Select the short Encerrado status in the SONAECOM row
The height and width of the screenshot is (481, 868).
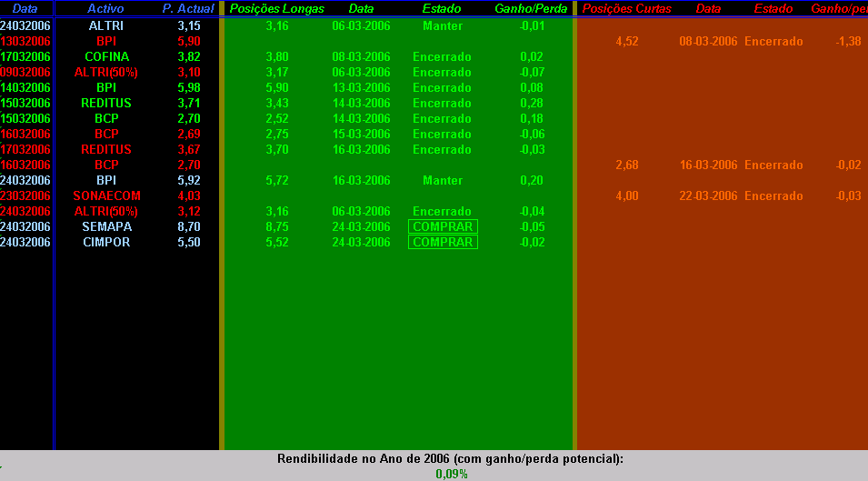point(773,195)
